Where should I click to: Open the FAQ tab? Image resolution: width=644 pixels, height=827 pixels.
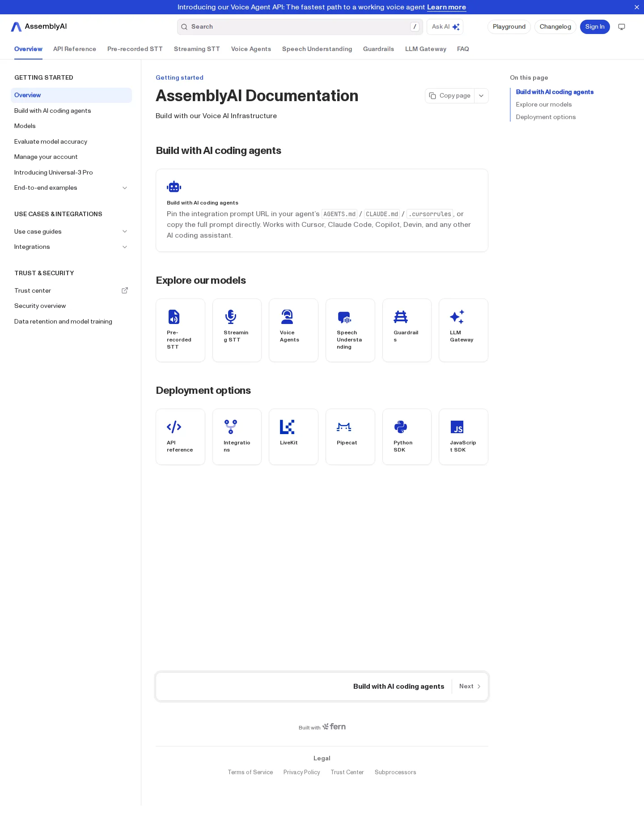[463, 49]
